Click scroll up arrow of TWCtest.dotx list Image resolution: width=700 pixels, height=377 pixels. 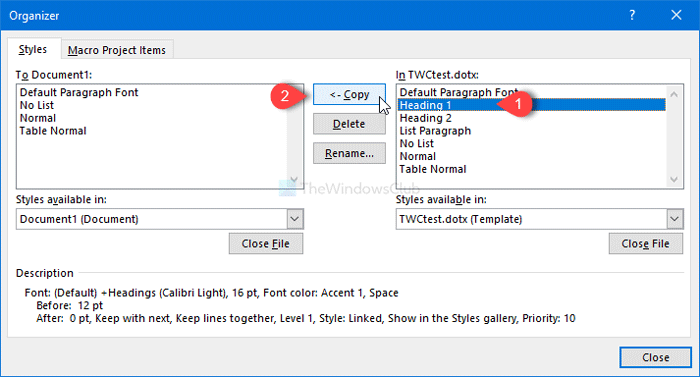674,94
